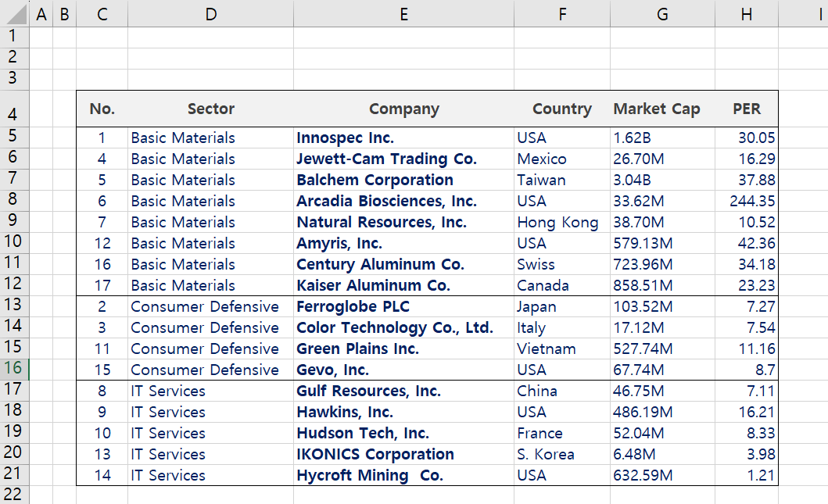This screenshot has height=504, width=828.
Task: Click the country cell 'Mexico'
Action: (x=562, y=159)
